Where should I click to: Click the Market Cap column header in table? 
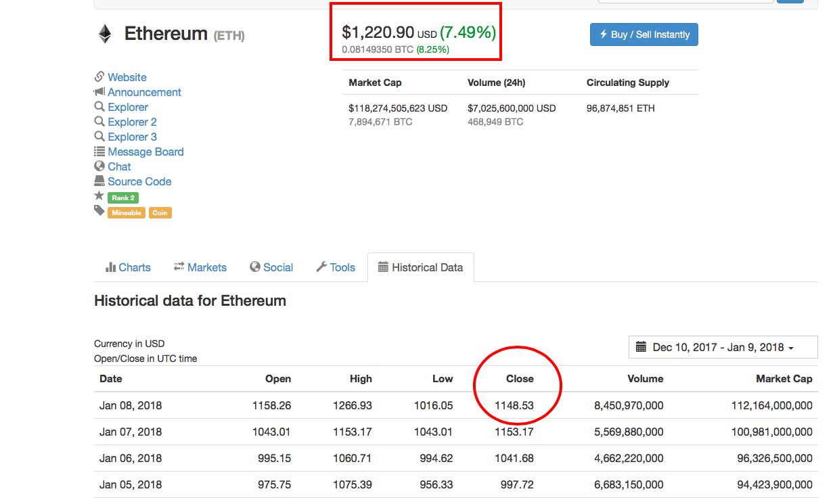(784, 379)
